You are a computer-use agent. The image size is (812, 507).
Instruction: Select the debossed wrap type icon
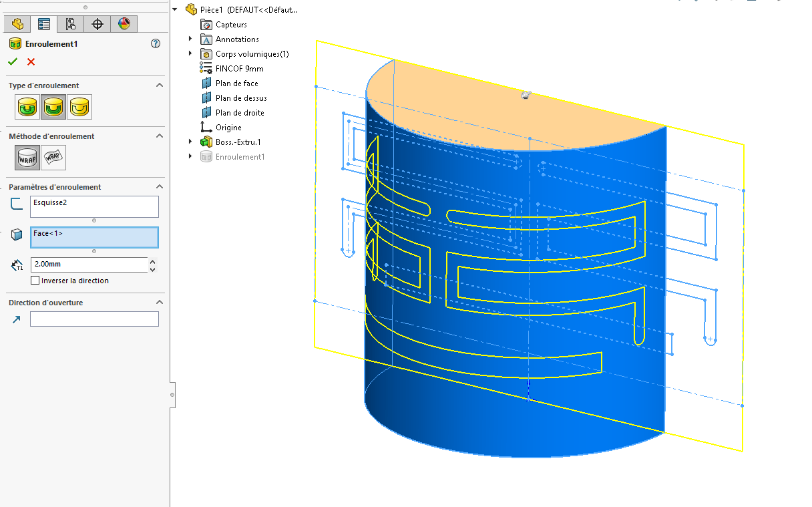click(53, 107)
